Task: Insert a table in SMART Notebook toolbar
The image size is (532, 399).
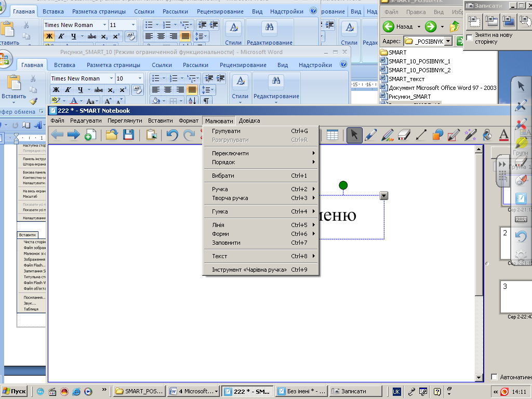Action: pyautogui.click(x=332, y=135)
